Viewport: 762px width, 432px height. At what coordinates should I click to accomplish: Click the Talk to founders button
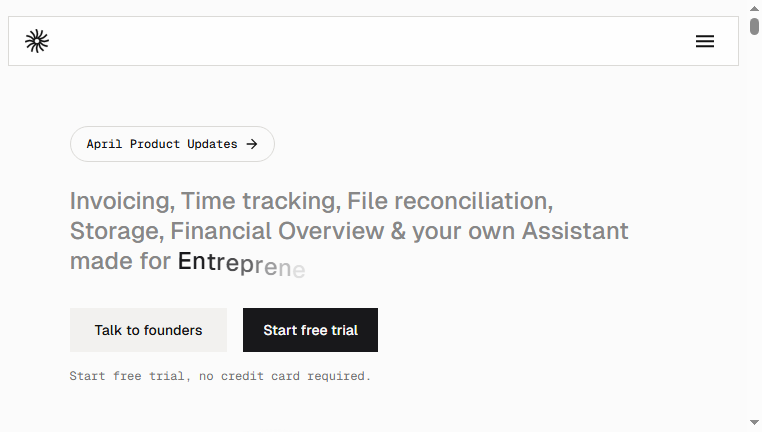pyautogui.click(x=148, y=330)
